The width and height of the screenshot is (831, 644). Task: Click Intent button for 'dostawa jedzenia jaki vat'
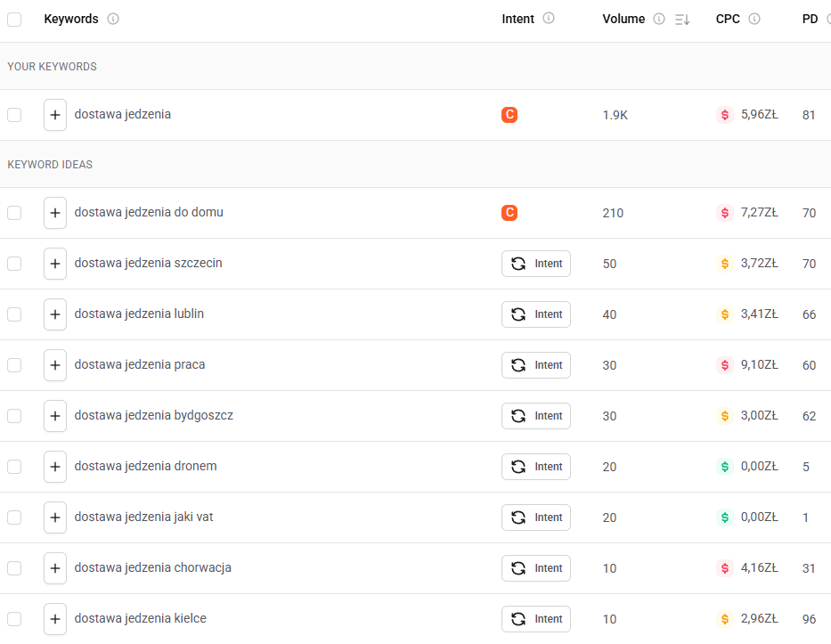(x=536, y=518)
